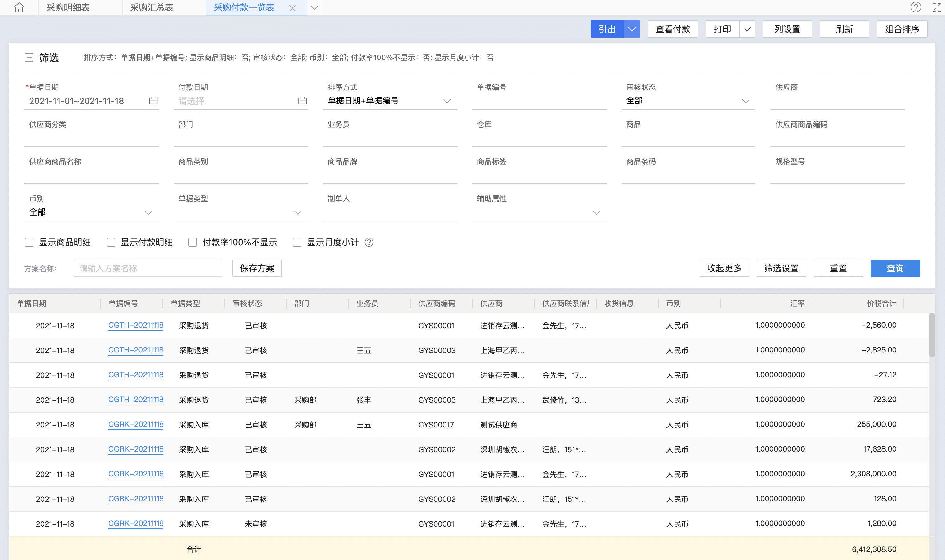Image resolution: width=945 pixels, height=560 pixels.
Task: Open the help question mark icon
Action: pyautogui.click(x=916, y=7)
